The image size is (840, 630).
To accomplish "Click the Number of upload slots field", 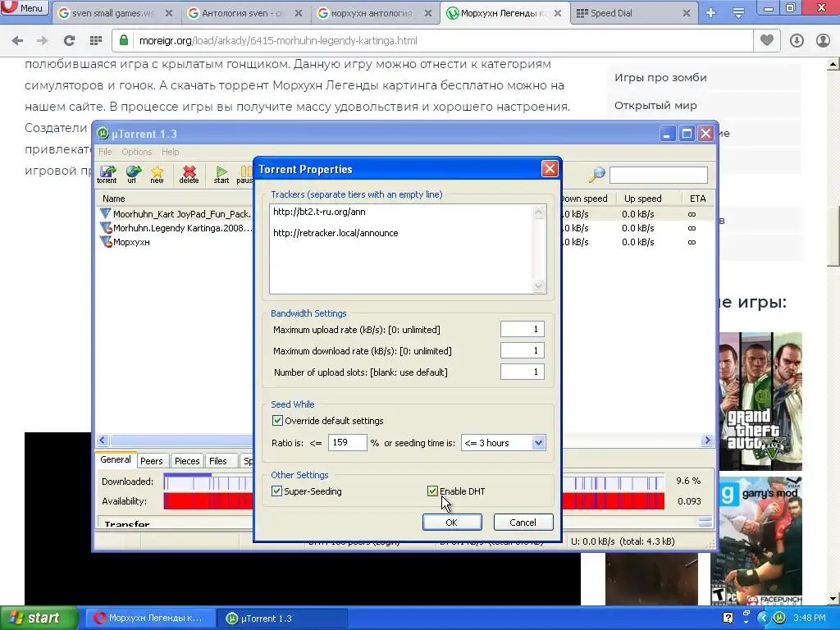I will click(x=523, y=372).
